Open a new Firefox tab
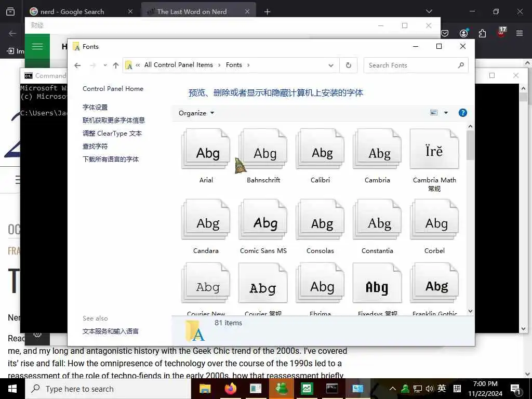The height and width of the screenshot is (399, 532). [x=268, y=12]
